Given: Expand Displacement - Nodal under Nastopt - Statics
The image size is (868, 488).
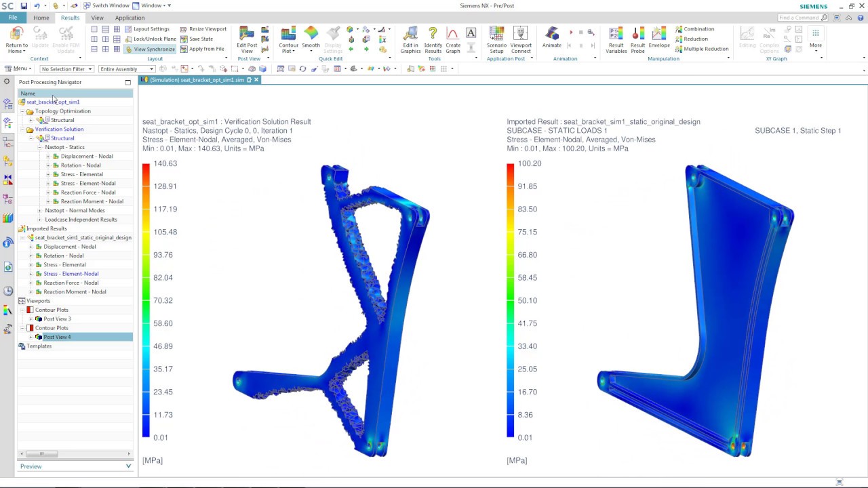Looking at the screenshot, I should [x=48, y=157].
